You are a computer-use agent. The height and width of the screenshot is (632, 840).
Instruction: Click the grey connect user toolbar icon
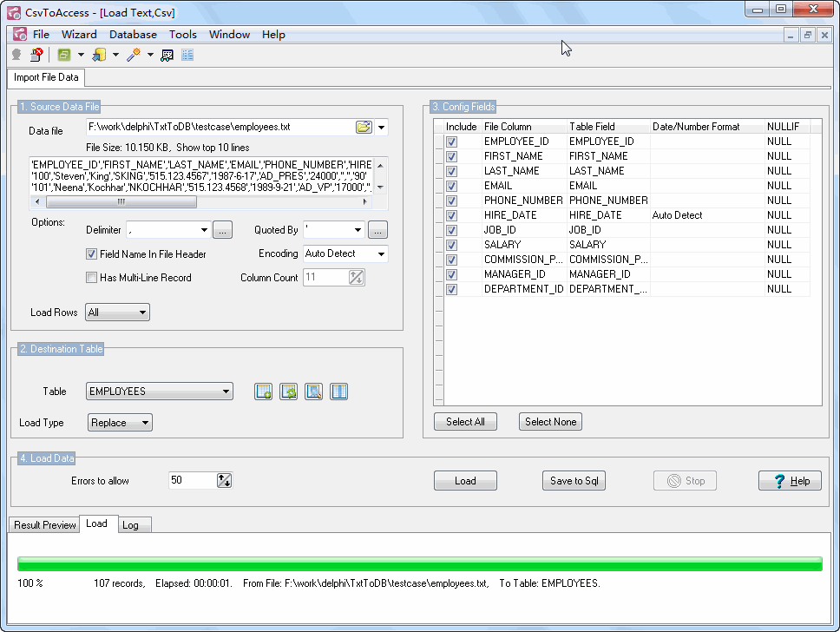pyautogui.click(x=16, y=55)
